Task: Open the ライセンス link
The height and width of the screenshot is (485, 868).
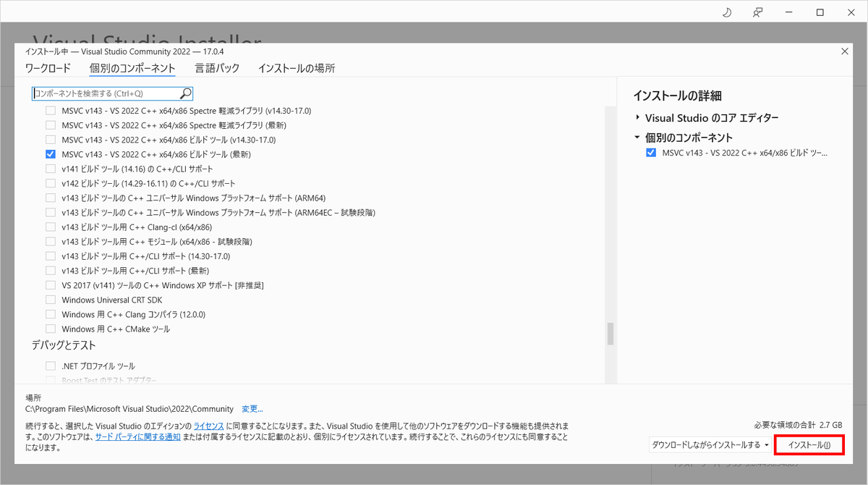Action: (x=208, y=426)
